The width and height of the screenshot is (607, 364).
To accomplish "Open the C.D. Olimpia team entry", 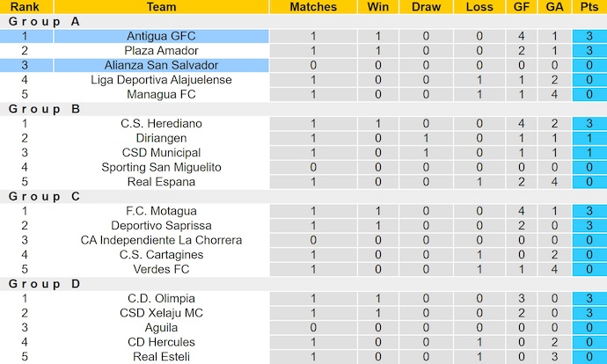I will coord(161,299).
